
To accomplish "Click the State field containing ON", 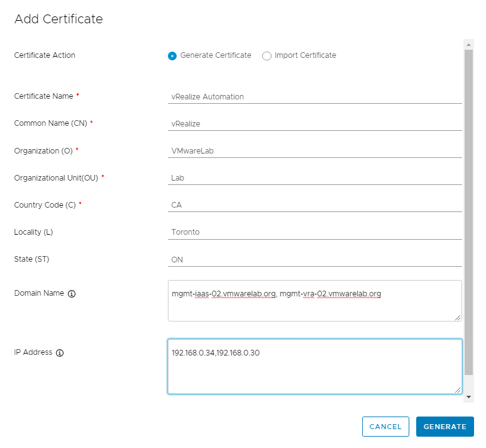I will [314, 259].
